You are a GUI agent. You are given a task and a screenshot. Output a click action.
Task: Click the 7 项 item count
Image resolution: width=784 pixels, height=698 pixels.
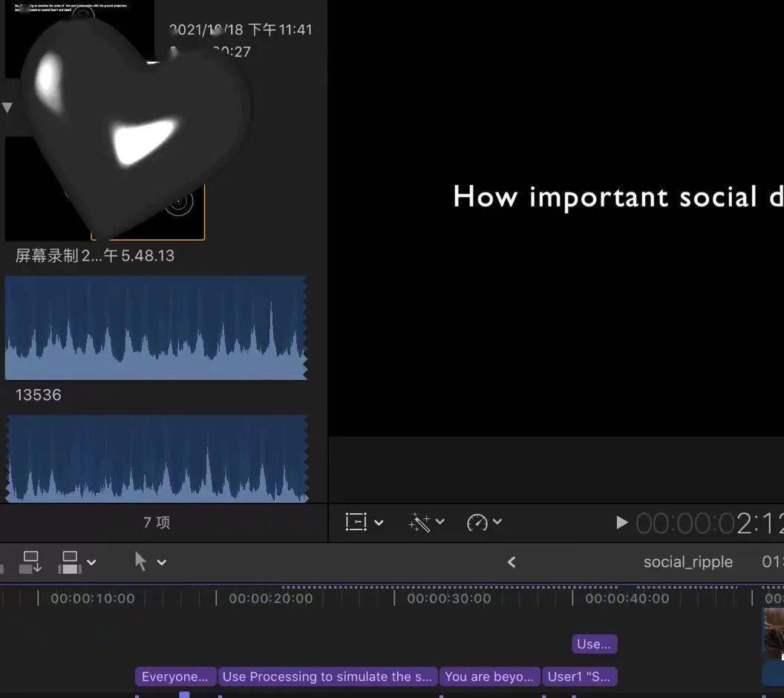point(157,523)
